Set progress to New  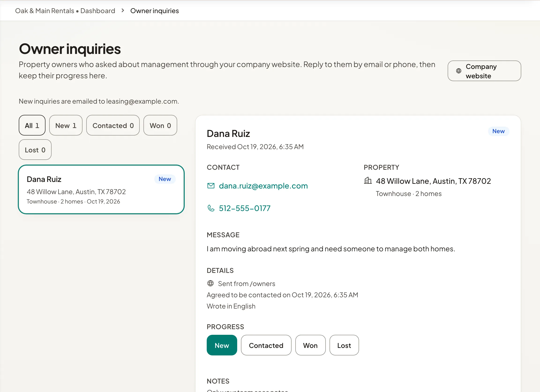click(222, 345)
